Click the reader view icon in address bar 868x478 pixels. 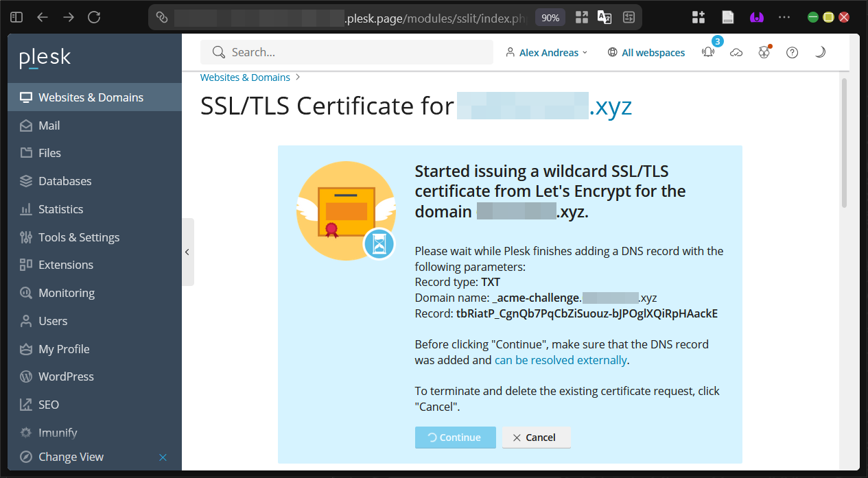(628, 18)
